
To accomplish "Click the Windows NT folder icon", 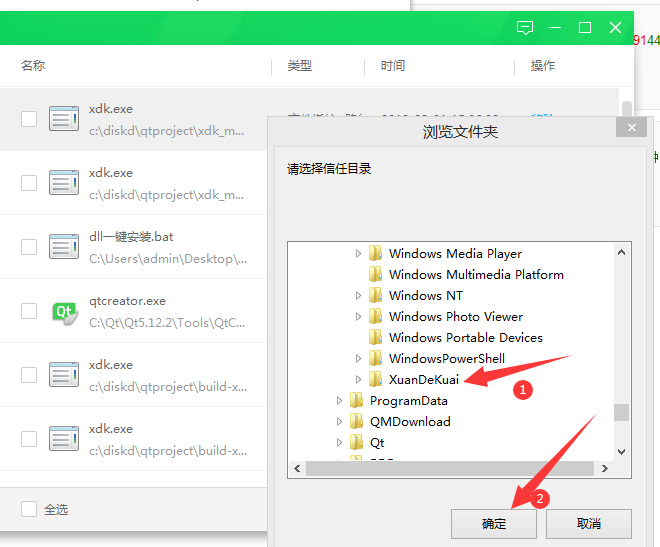I will (375, 296).
